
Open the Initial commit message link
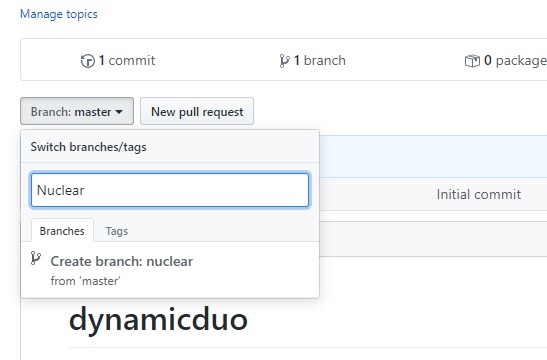click(479, 194)
